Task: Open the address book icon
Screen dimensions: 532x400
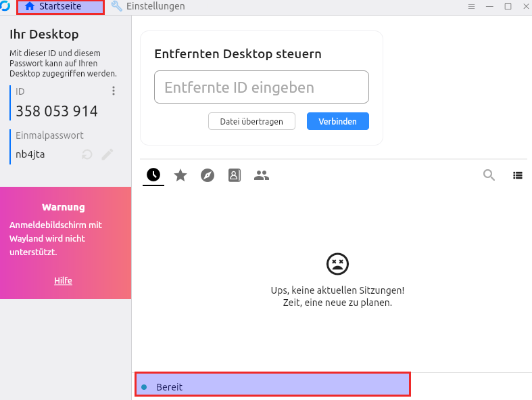Action: [x=235, y=175]
